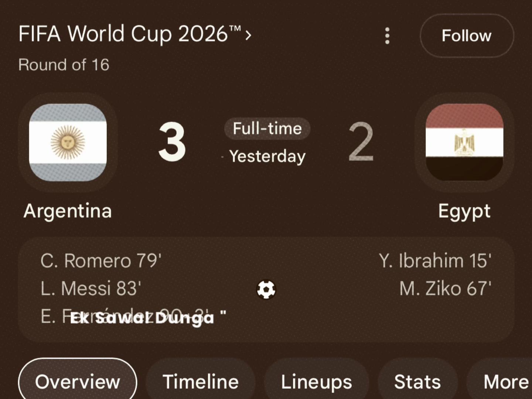Click the Full-time status badge
532x399 pixels.
pyautogui.click(x=267, y=129)
